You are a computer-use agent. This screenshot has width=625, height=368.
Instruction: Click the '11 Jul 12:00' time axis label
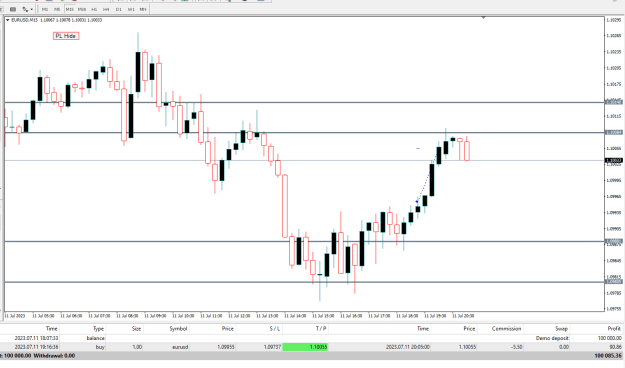[x=240, y=316]
